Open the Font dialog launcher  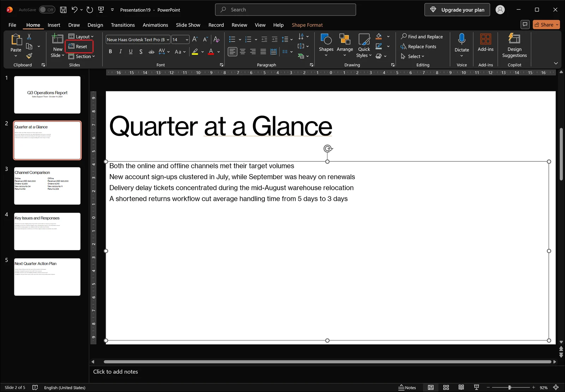(x=221, y=65)
